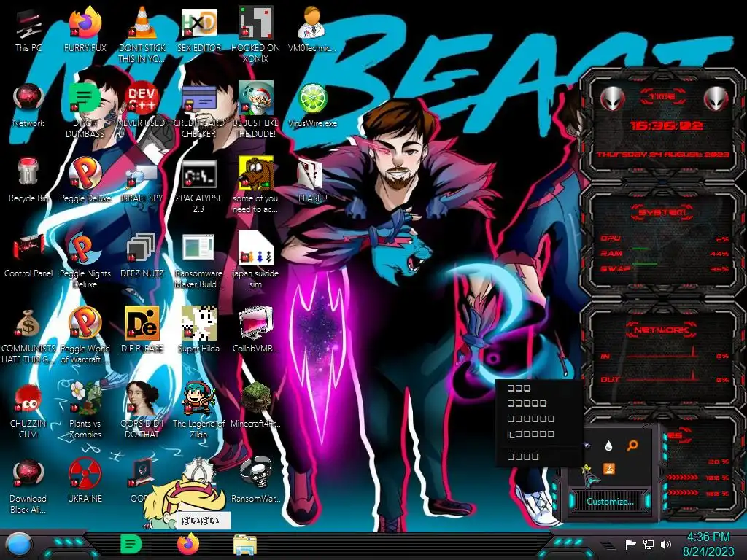Click the FLASH ! desktop icon
The height and width of the screenshot is (560, 747).
(312, 181)
